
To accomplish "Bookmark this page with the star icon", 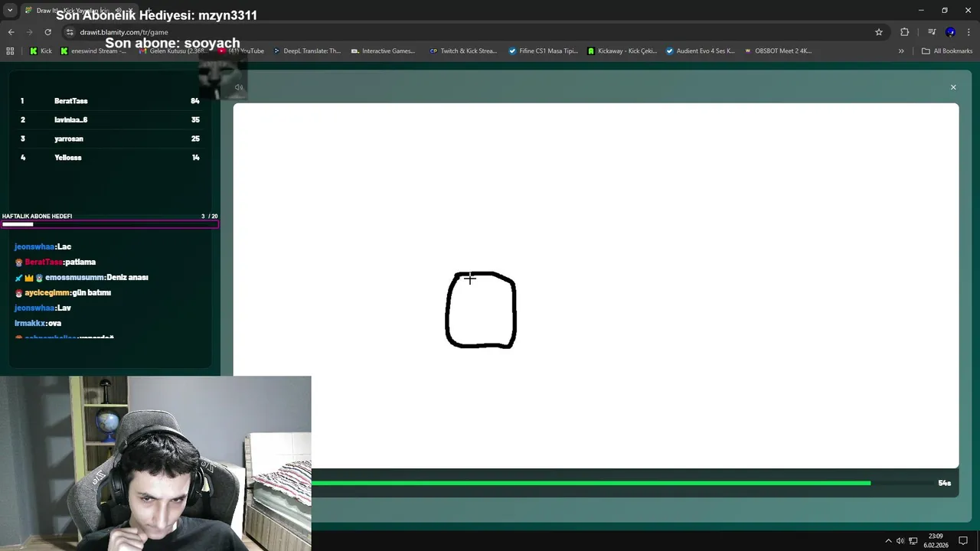I will point(879,32).
